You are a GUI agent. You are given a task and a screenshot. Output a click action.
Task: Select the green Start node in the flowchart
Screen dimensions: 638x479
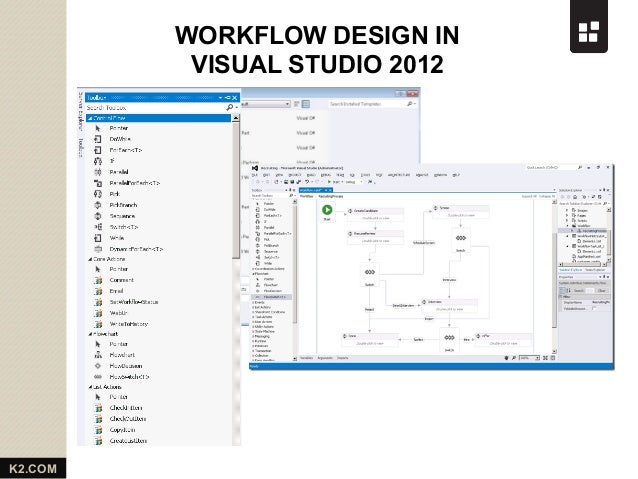coord(327,210)
